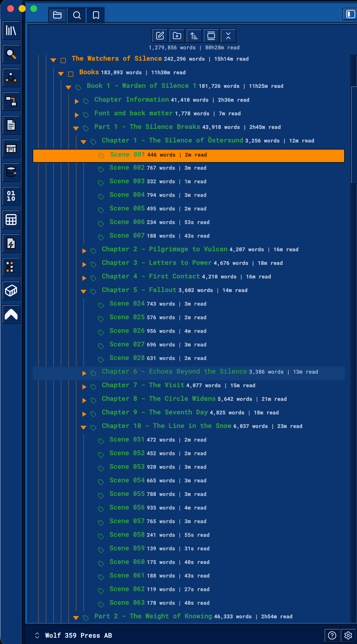Viewport: 357px width, 644px height.
Task: Open the flowchart steps sidebar tool
Action: coord(11,101)
